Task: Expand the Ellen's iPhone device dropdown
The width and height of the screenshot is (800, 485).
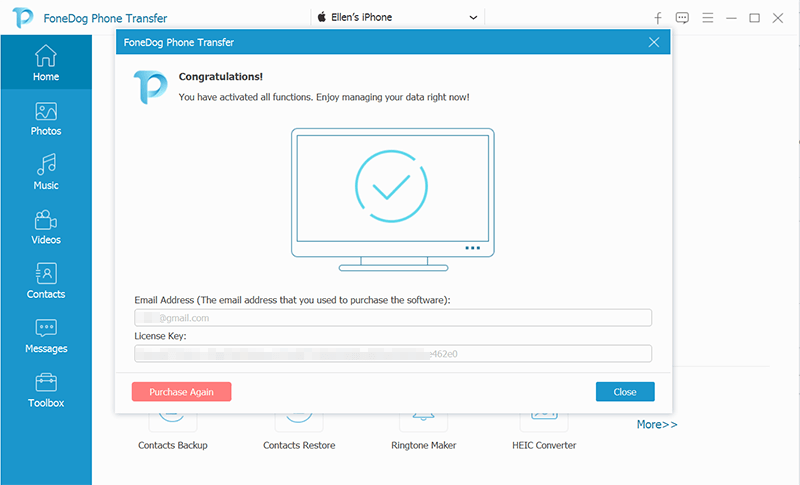Action: point(397,17)
